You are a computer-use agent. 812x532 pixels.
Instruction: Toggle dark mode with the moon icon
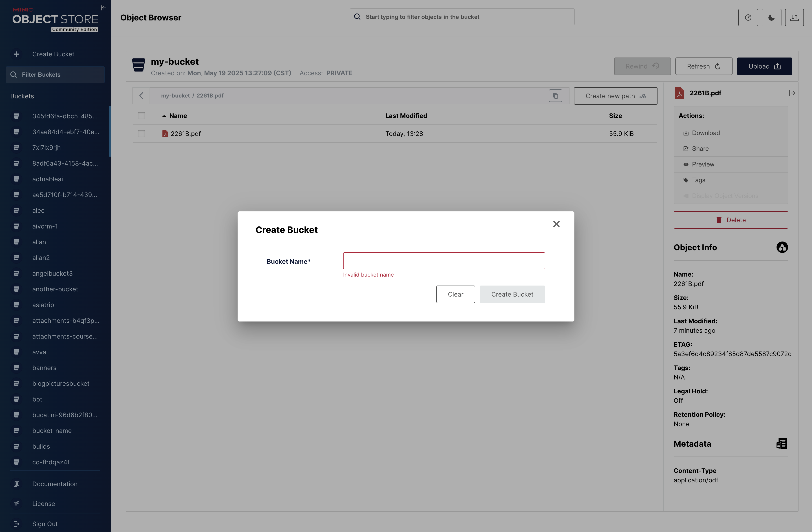[771, 17]
